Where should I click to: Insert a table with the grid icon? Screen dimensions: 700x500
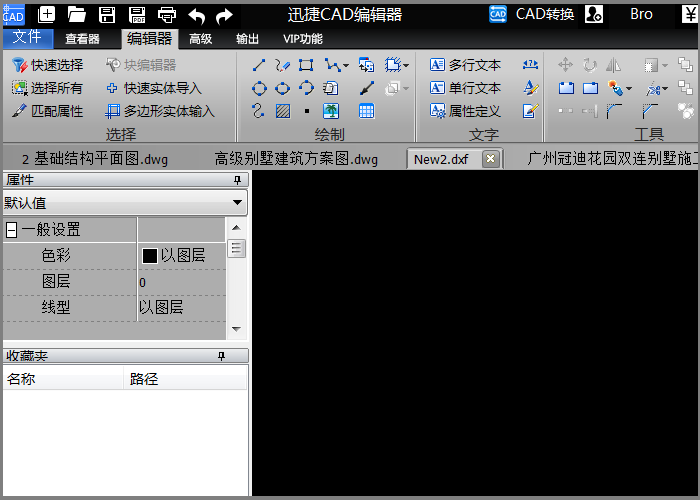click(367, 111)
